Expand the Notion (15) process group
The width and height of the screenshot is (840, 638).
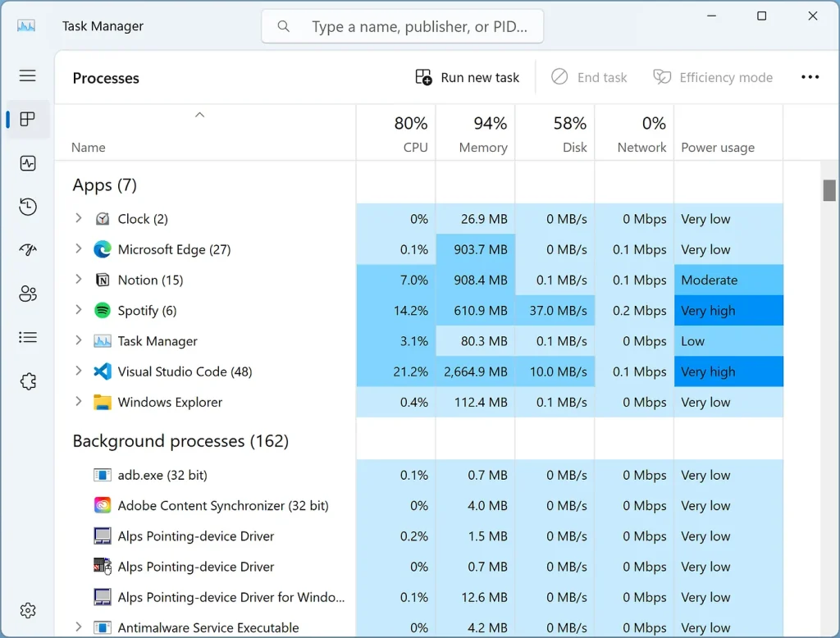[78, 279]
